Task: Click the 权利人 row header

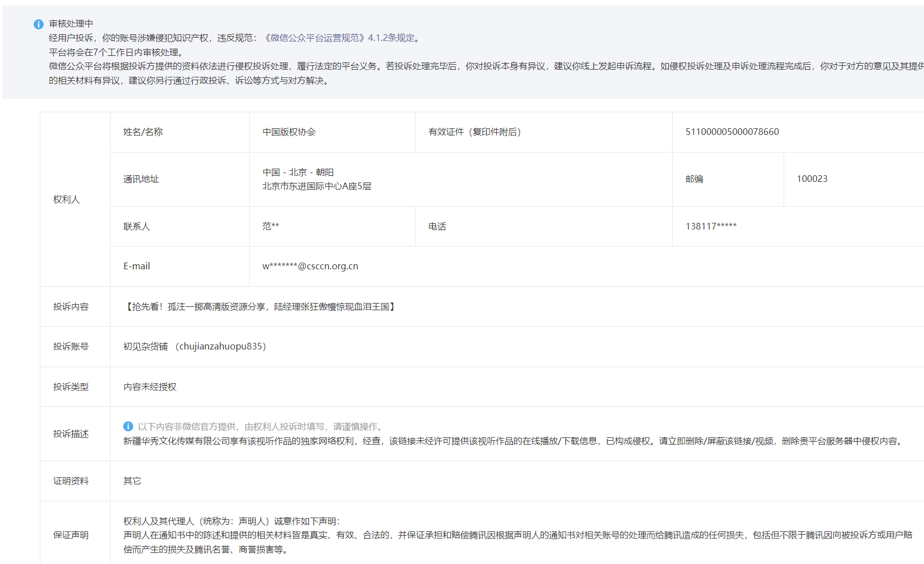Action: coord(65,199)
